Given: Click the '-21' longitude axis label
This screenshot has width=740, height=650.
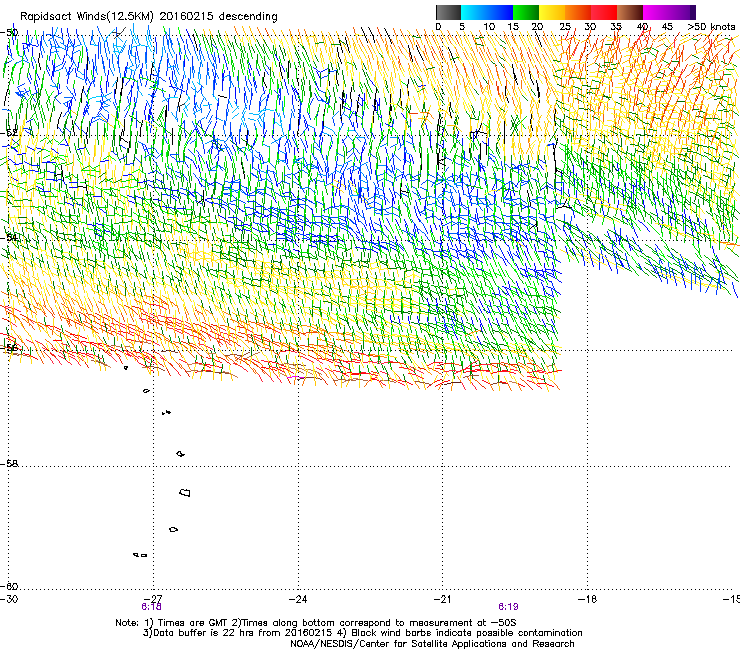Looking at the screenshot, I should (x=442, y=599).
